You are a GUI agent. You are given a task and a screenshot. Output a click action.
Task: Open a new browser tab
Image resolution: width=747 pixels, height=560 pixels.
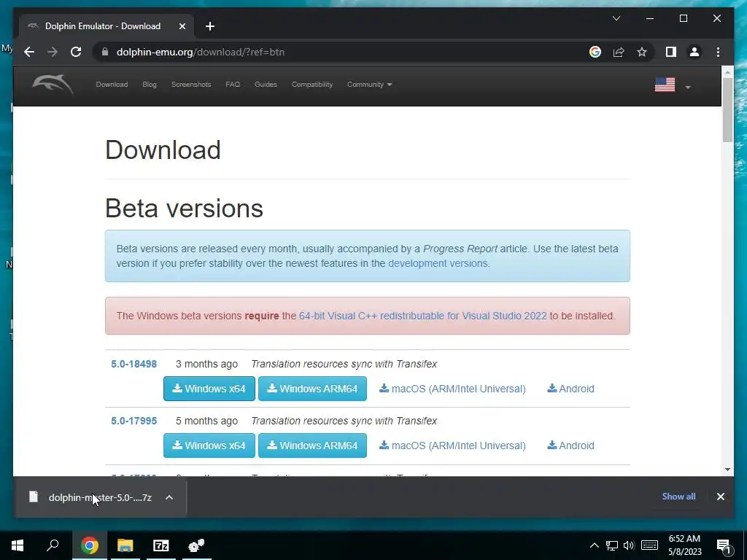coord(210,26)
